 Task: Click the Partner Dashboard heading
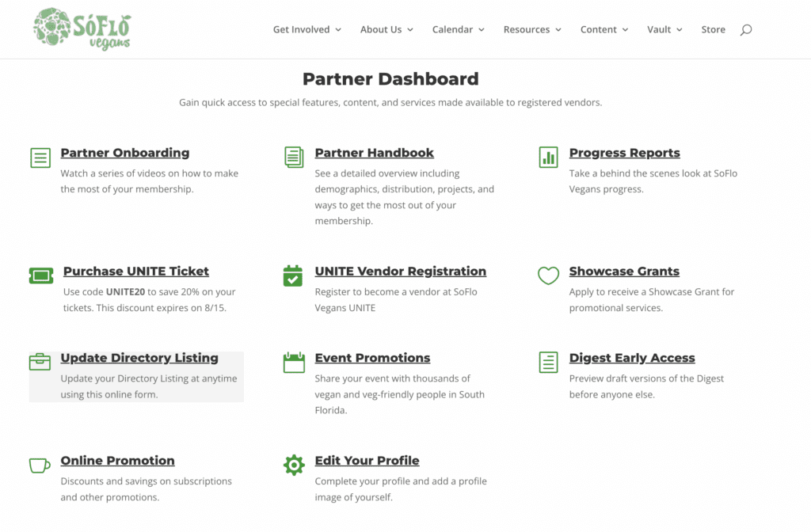click(x=390, y=79)
